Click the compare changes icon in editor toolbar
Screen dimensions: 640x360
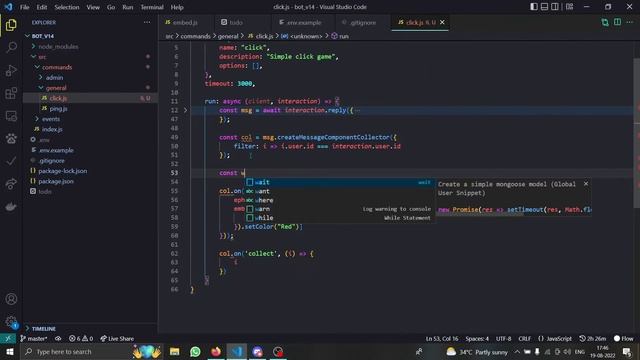605,22
